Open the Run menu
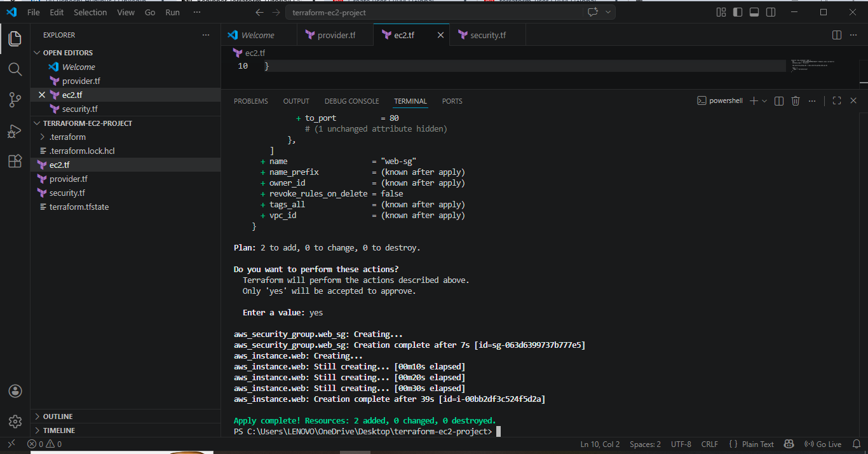Viewport: 868px width, 454px height. click(x=172, y=12)
